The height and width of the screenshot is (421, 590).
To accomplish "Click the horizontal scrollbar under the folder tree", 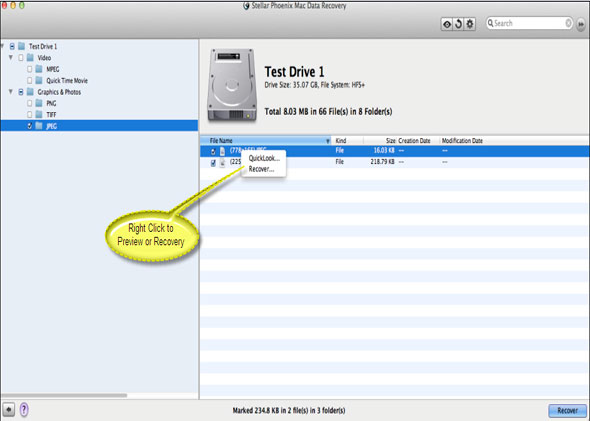I will [64, 395].
